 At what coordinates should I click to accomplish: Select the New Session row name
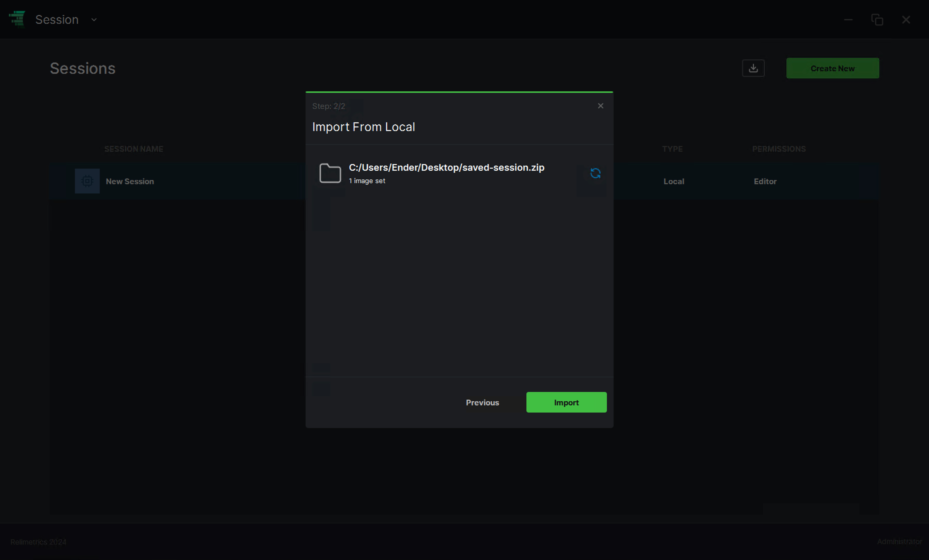point(130,181)
